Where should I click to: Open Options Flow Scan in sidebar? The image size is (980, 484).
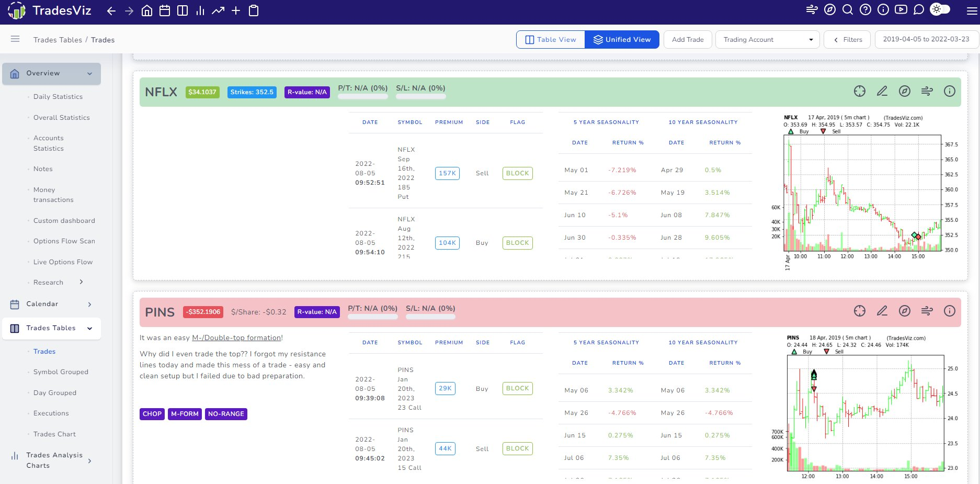pyautogui.click(x=64, y=241)
